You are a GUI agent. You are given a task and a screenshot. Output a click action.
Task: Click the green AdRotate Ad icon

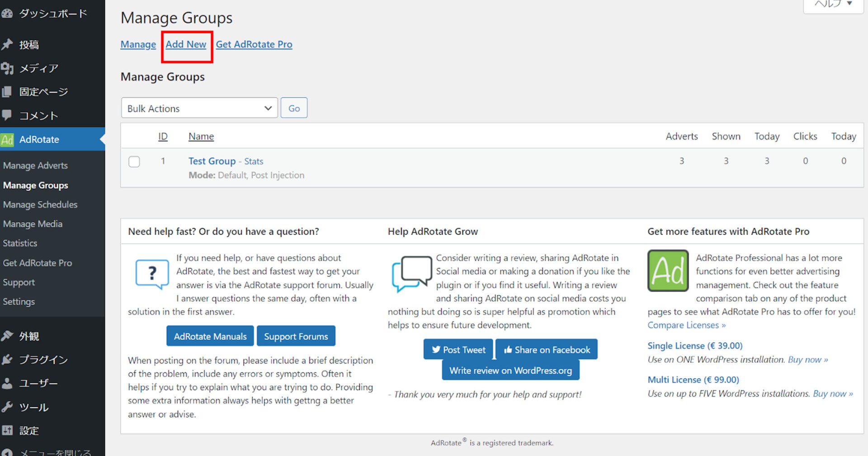[x=7, y=140]
